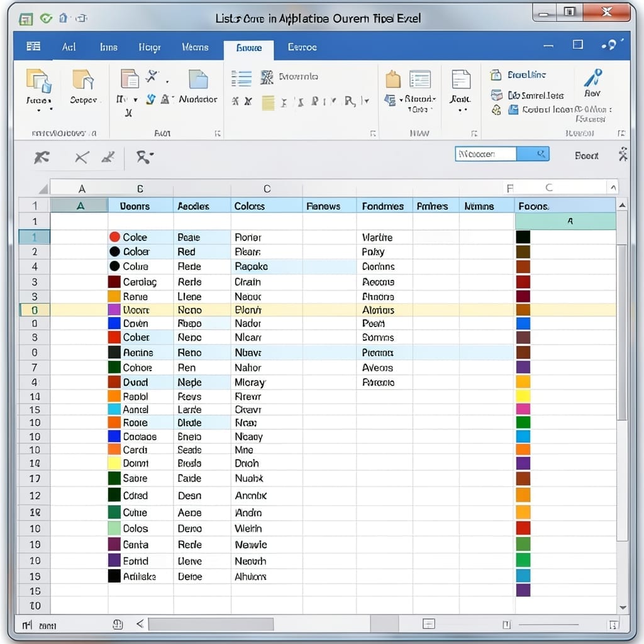Click the cell containing Red
The width and height of the screenshot is (644, 644).
coord(202,252)
